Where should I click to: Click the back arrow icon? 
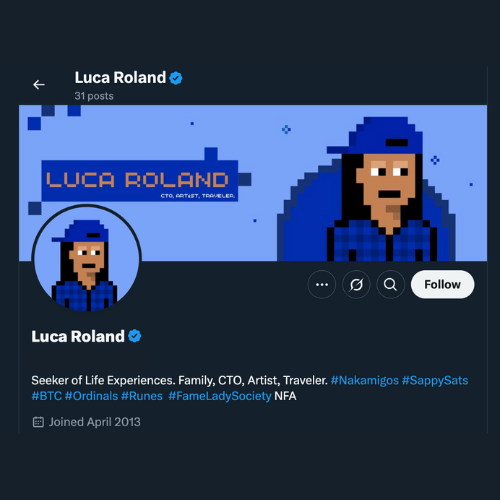click(39, 85)
